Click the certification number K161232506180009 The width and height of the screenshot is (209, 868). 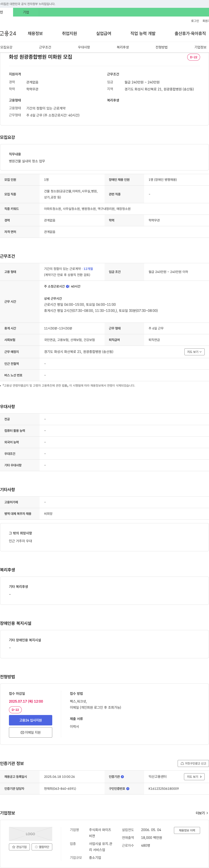click(164, 788)
